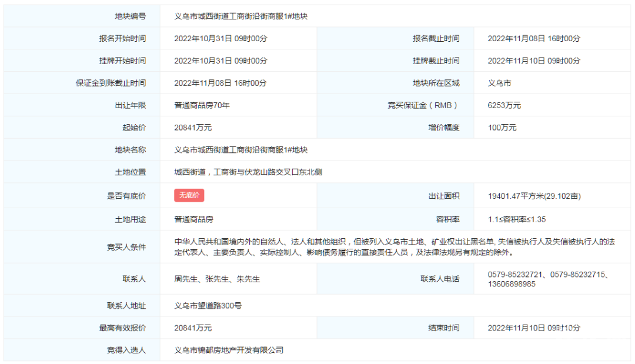Click the 起始价 value 20841万元
The height and width of the screenshot is (364, 635).
point(193,128)
